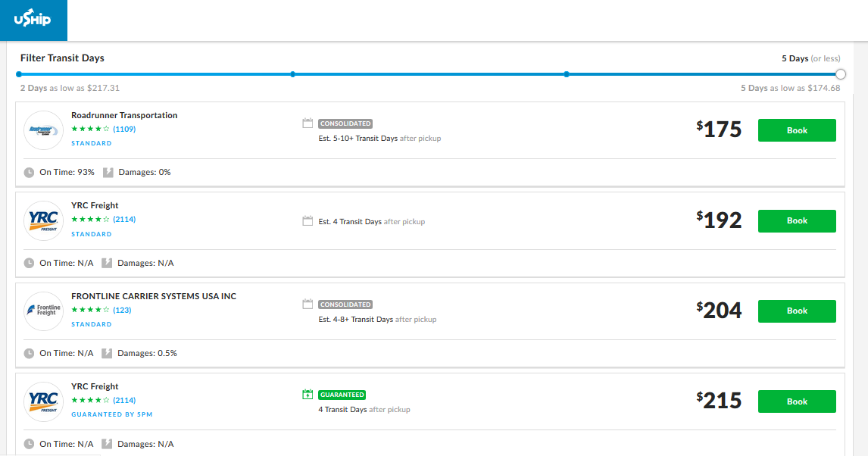Screen dimensions: 868x456
Task: Click the 5 Days transit slider handle
Action: click(x=840, y=74)
